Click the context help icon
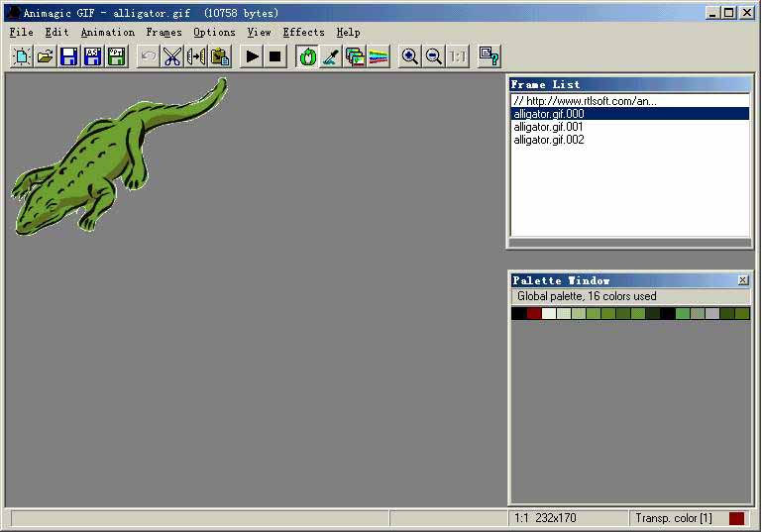The height and width of the screenshot is (532, 762). [489, 56]
